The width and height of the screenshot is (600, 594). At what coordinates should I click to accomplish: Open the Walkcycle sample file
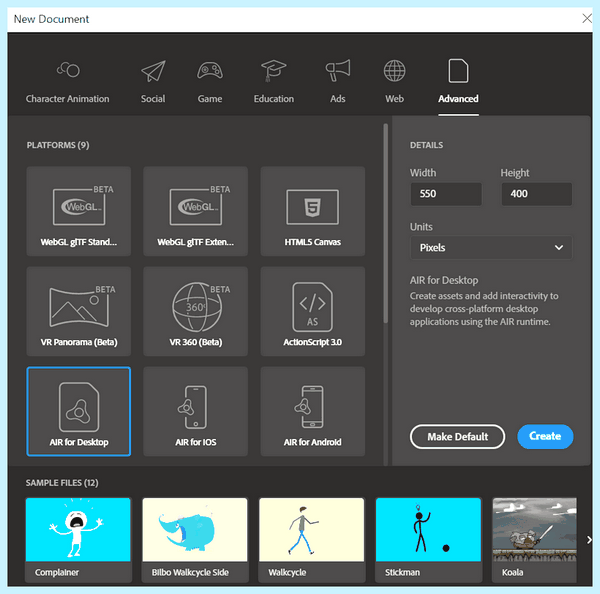pyautogui.click(x=312, y=540)
